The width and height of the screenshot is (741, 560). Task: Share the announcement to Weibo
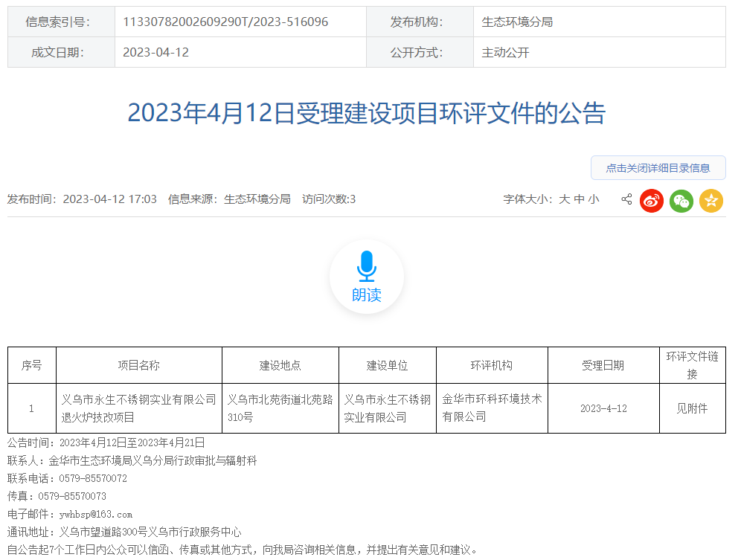tap(652, 200)
